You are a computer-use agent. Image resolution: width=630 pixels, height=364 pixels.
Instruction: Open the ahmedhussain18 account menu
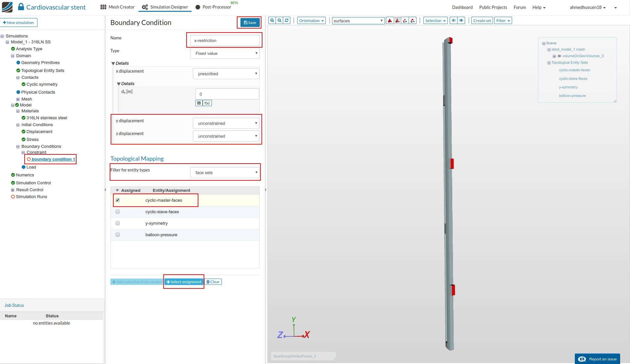[x=588, y=7]
